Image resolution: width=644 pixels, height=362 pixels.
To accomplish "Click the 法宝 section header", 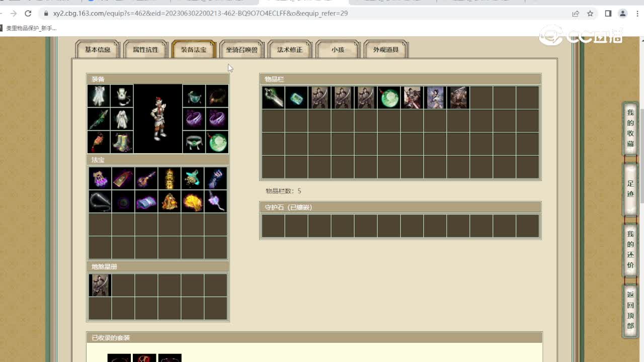I will coord(158,160).
